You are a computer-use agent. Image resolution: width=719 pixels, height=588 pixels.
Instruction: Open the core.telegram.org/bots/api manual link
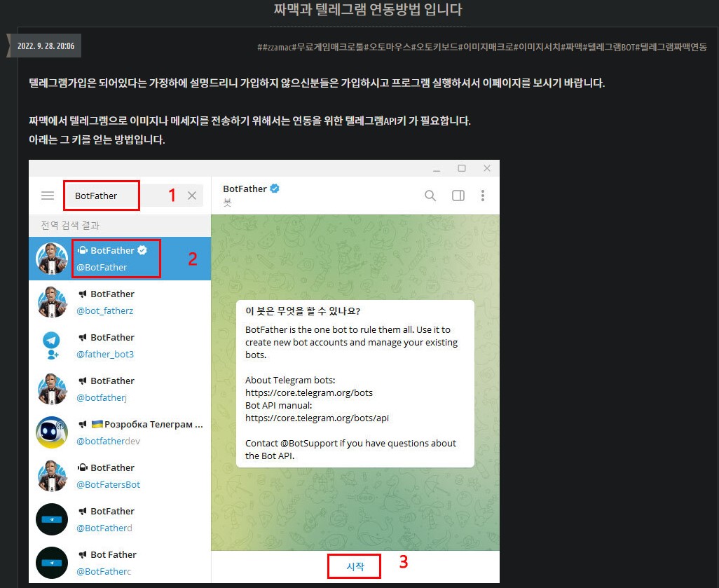coord(317,418)
